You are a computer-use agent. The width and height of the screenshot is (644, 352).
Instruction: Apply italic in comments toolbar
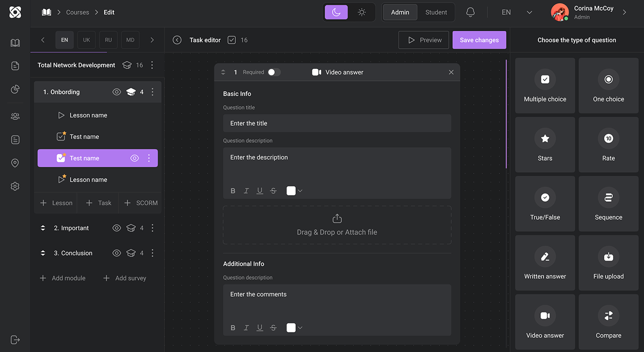(x=246, y=328)
